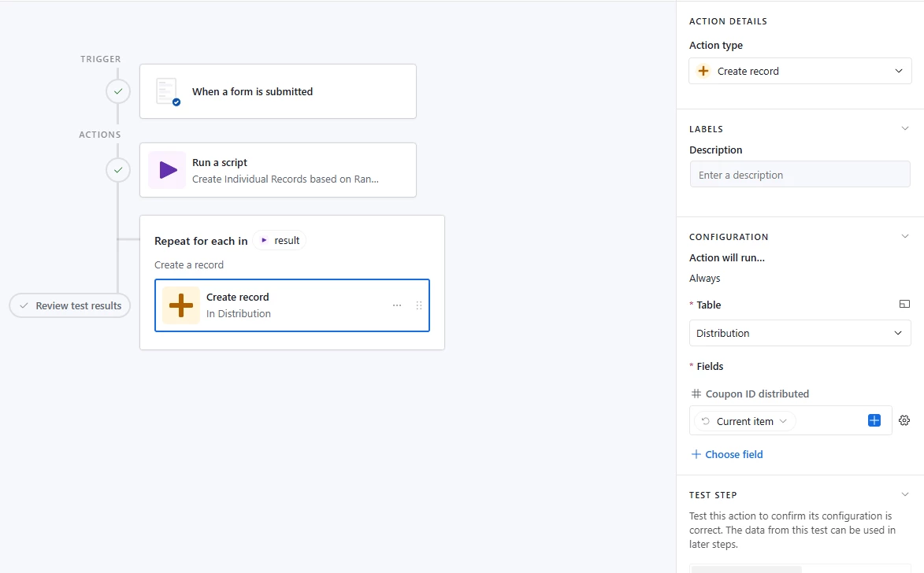This screenshot has width=924, height=573.
Task: Click the description input field
Action: click(x=800, y=175)
